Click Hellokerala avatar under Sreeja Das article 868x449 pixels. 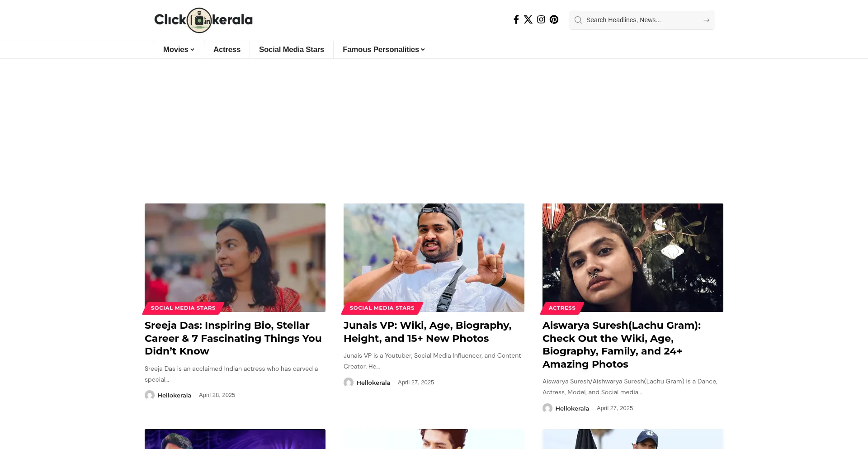(150, 395)
